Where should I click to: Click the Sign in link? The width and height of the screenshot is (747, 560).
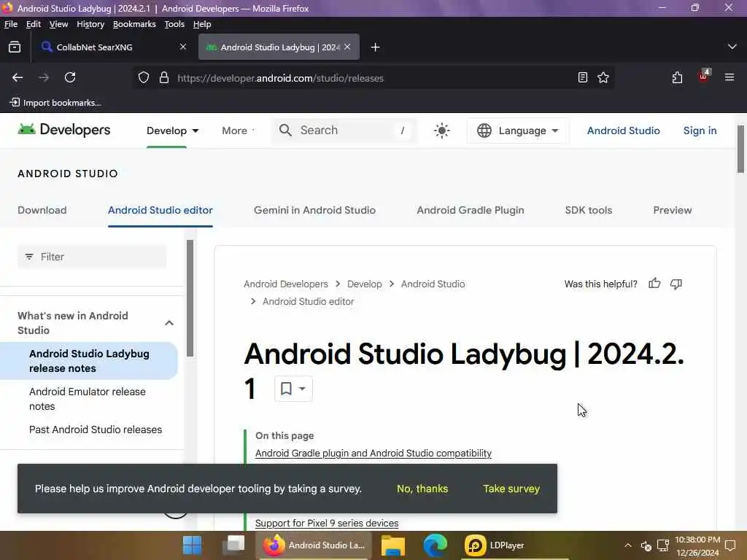(x=700, y=131)
